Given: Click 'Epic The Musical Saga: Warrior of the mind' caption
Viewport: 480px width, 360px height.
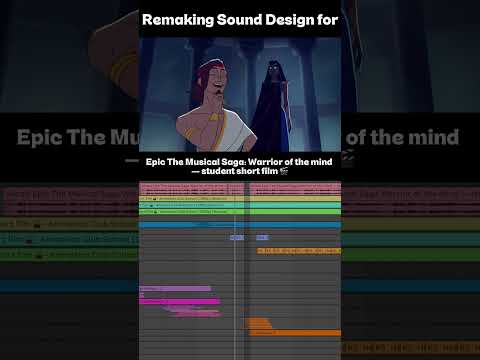Looking at the screenshot, I should click(239, 162).
